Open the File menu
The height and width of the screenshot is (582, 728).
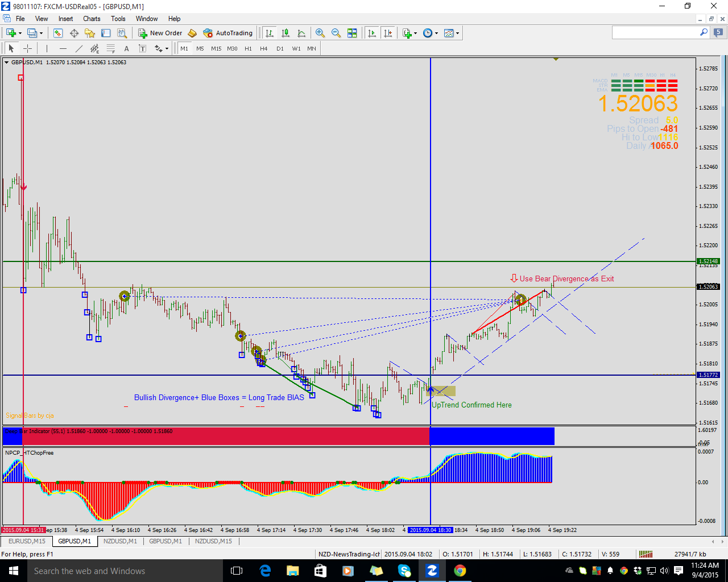20,19
